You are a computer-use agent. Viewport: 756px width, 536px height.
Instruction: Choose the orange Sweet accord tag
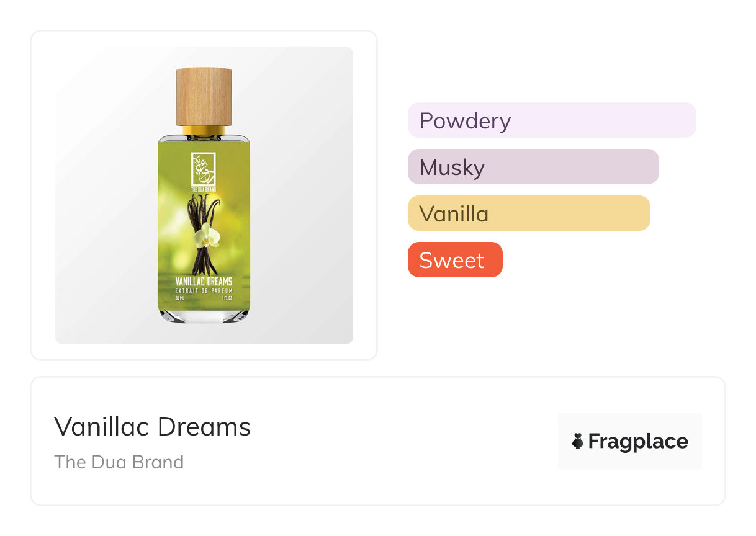click(x=454, y=260)
